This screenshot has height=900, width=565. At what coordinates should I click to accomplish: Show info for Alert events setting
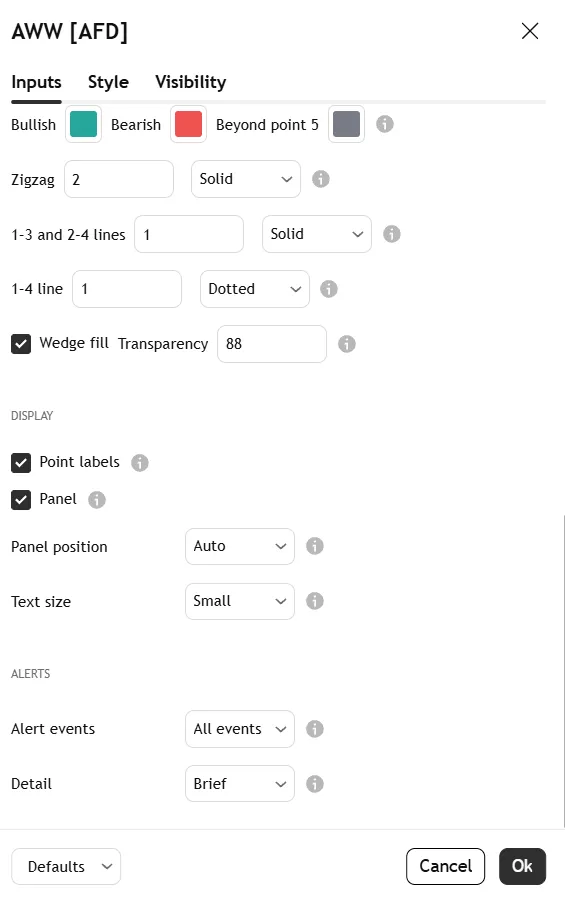(315, 729)
